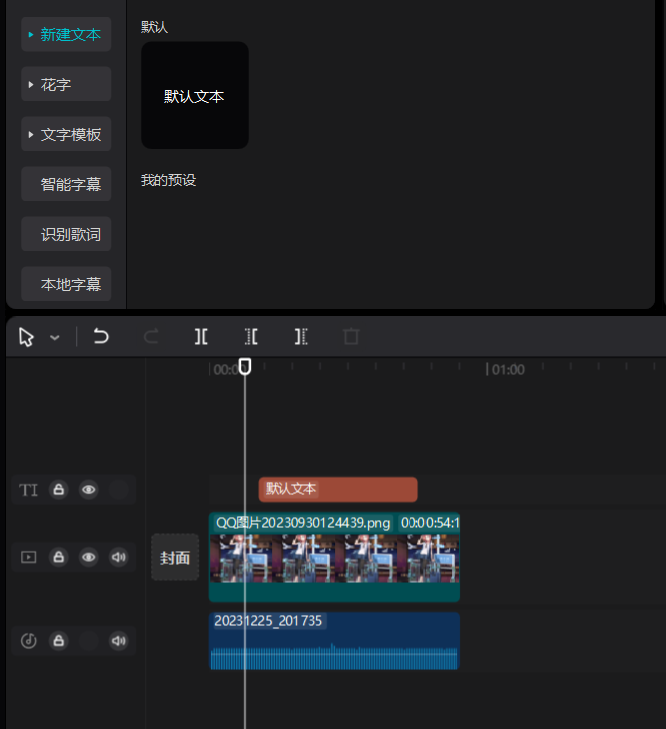666x729 pixels.
Task: Click the trash delete icon in toolbar
Action: click(351, 337)
